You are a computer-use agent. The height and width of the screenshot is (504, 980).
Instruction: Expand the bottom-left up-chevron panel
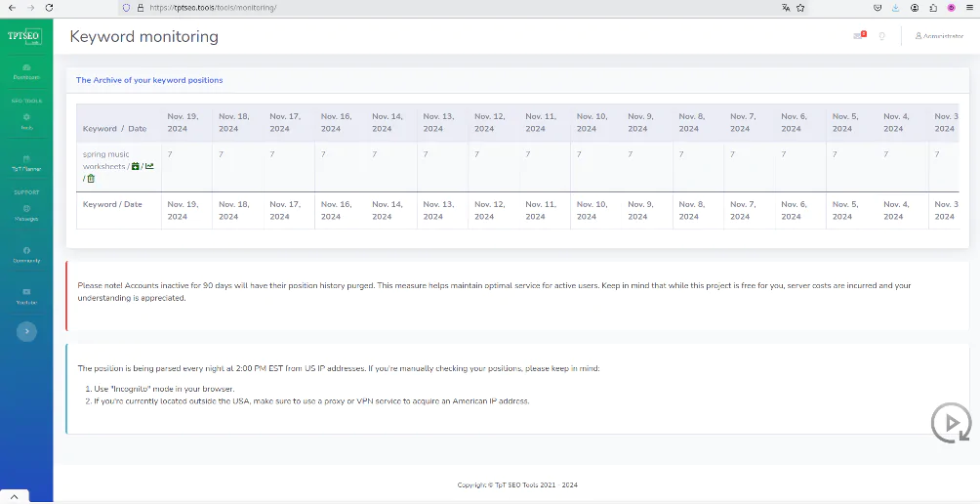tap(14, 497)
